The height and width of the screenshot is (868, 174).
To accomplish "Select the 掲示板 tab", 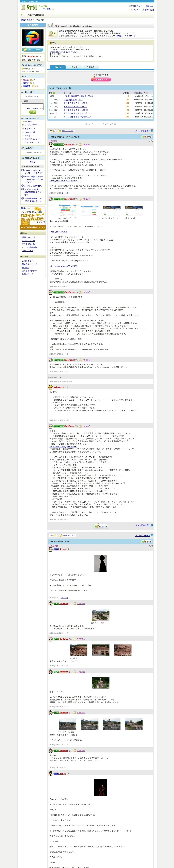I will [58, 67].
